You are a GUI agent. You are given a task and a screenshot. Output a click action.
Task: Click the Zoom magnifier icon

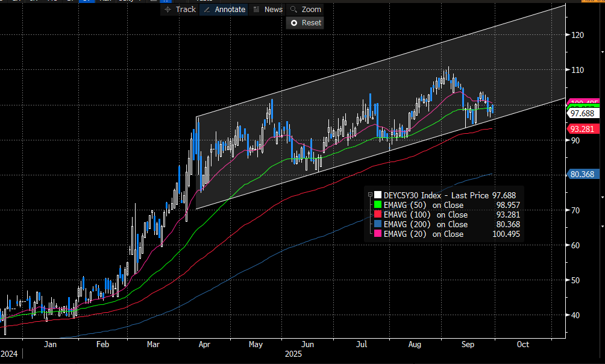[293, 10]
